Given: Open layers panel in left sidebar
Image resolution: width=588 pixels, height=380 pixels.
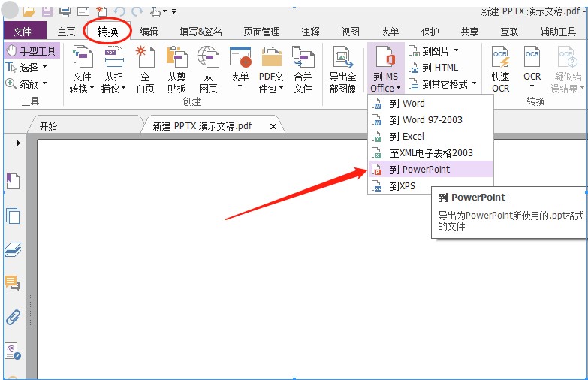Looking at the screenshot, I should point(13,249).
